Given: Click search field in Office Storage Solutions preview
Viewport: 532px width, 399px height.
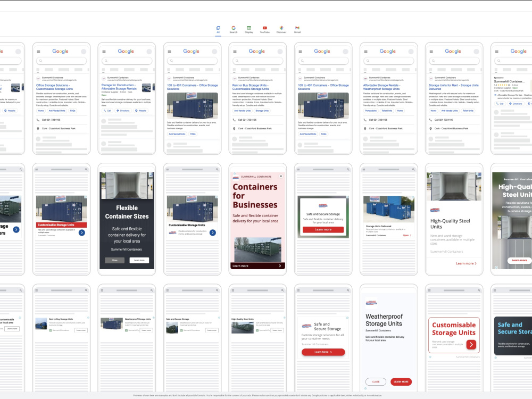Looking at the screenshot, I should click(x=61, y=61).
